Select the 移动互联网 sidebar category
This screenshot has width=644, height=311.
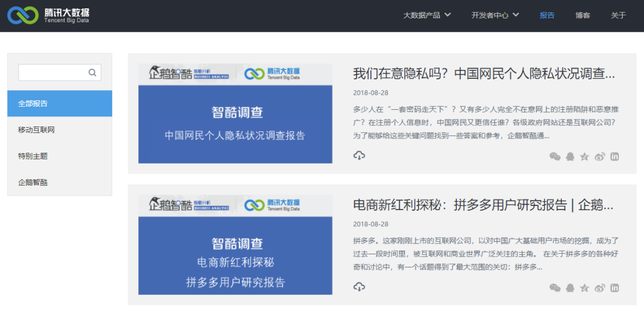(x=60, y=130)
